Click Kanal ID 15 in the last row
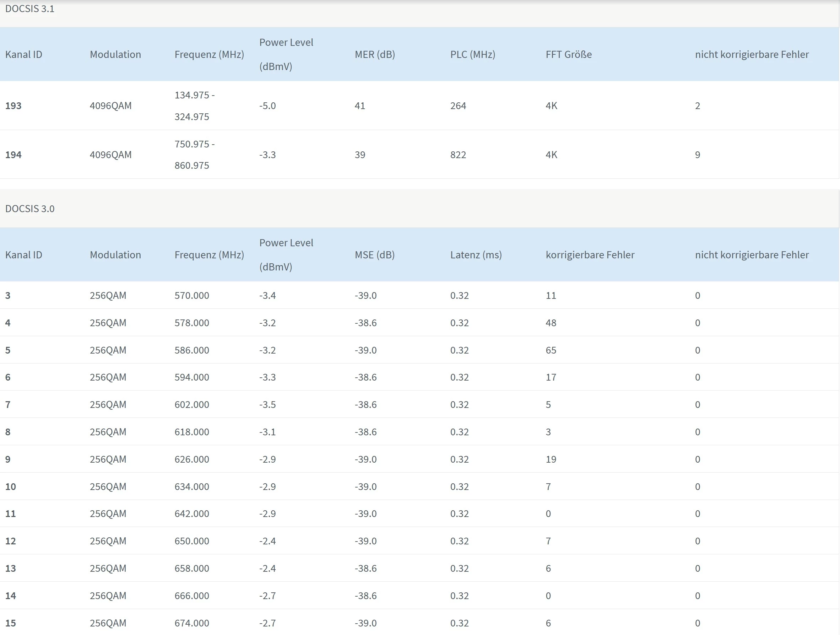The image size is (840, 635). [x=11, y=623]
